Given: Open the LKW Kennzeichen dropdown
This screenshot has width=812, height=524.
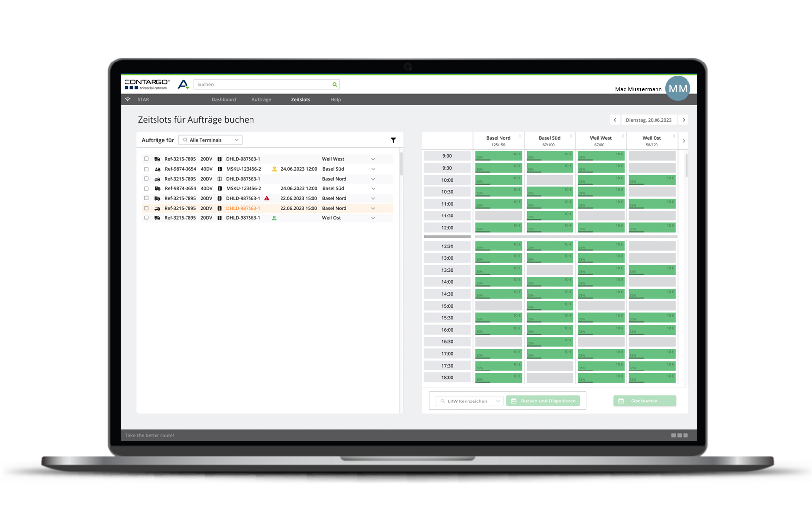Looking at the screenshot, I should click(x=469, y=401).
